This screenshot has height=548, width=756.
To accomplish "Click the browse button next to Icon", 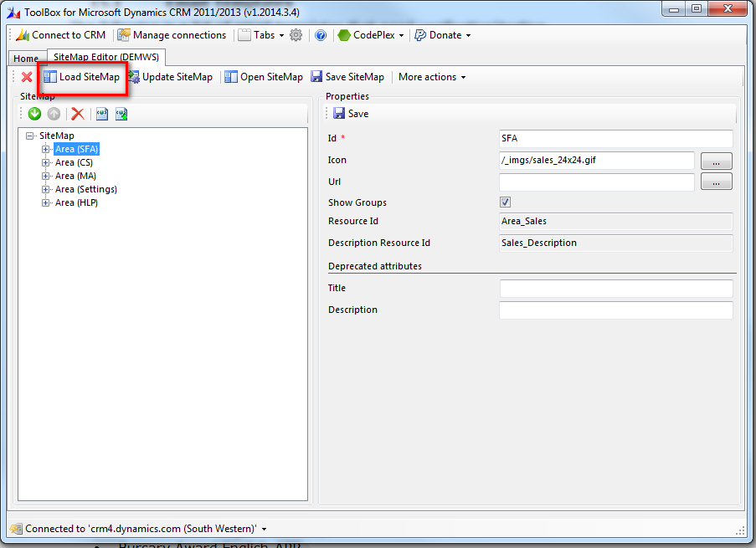I will click(716, 161).
